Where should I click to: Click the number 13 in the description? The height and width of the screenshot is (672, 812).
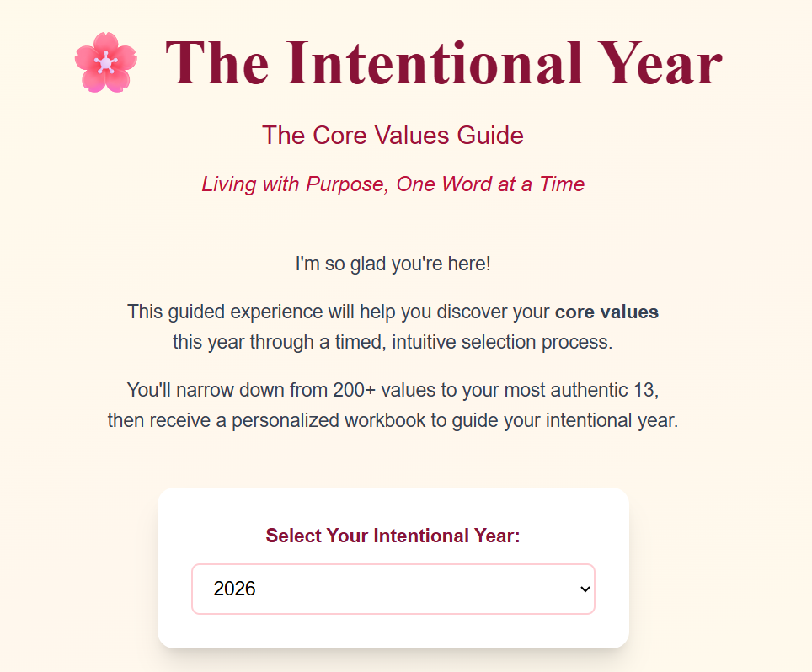645,390
